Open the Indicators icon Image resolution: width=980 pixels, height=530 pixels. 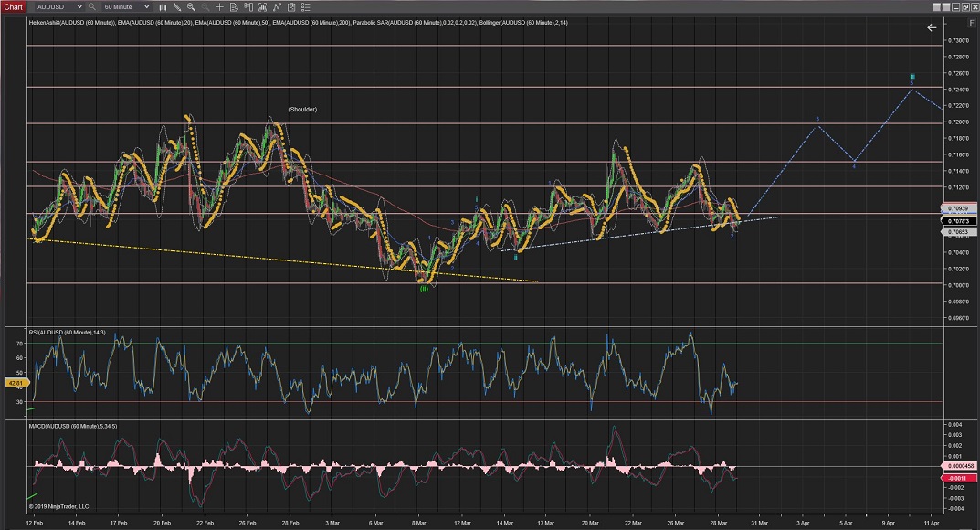277,7
